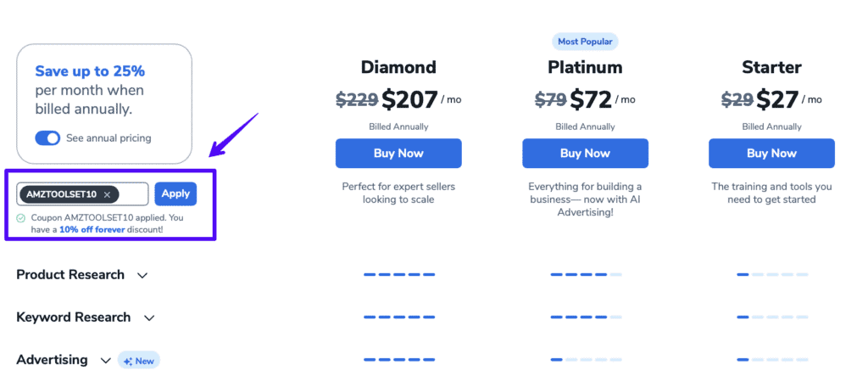Image resolution: width=868 pixels, height=376 pixels.
Task: Click the Platinum plan title
Action: pos(585,67)
